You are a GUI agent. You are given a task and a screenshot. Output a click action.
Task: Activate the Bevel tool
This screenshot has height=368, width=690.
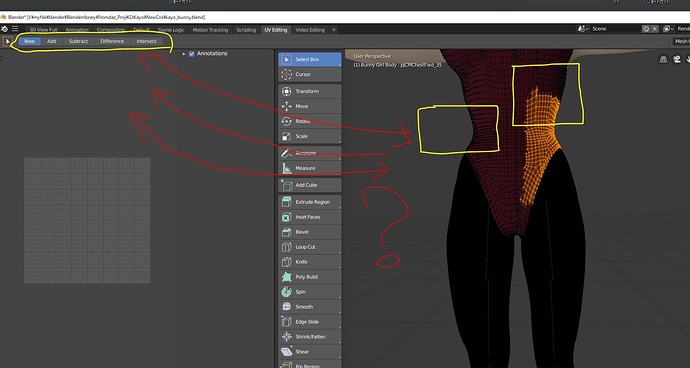click(309, 232)
